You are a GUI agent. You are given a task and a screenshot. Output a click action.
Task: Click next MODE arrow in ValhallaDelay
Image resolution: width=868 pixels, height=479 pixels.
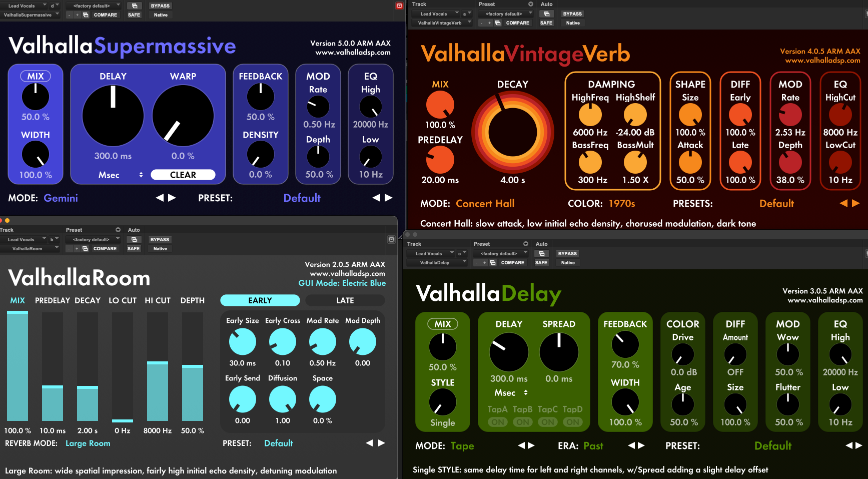(531, 445)
